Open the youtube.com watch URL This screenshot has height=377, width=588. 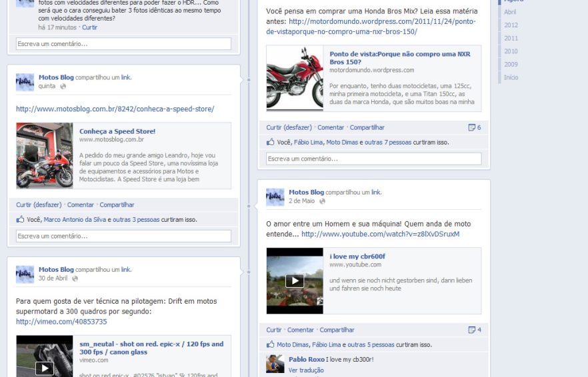click(380, 234)
